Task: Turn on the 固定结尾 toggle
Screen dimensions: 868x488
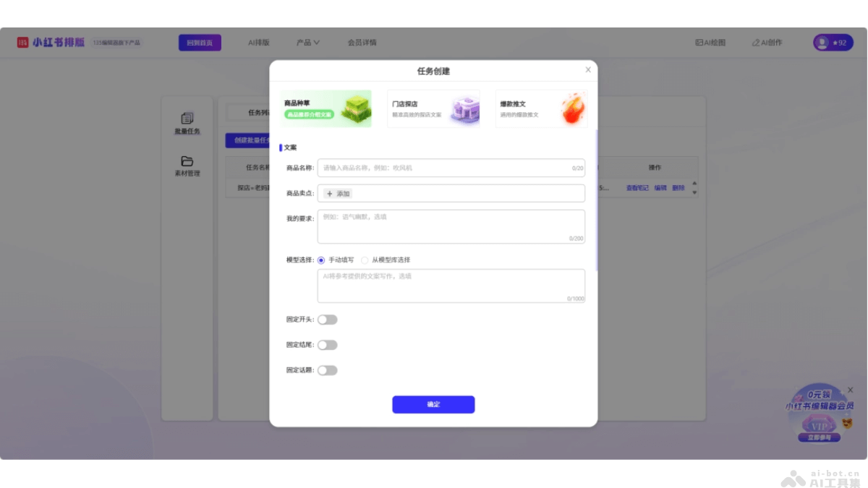Action: tap(327, 345)
